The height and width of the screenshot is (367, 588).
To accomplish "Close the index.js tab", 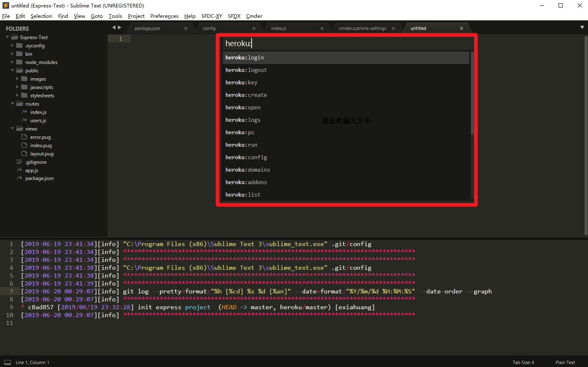I will [x=322, y=28].
